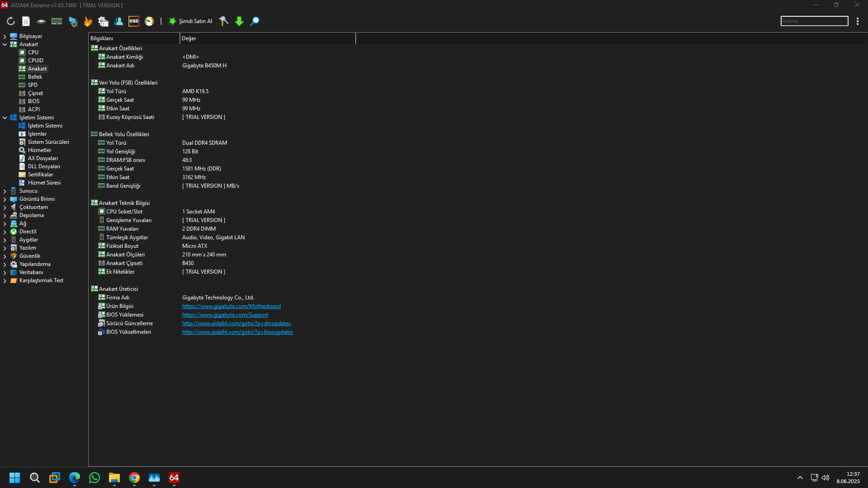Select the Fiziksel Boyut row
Image resolution: width=868 pixels, height=488 pixels.
(x=222, y=246)
